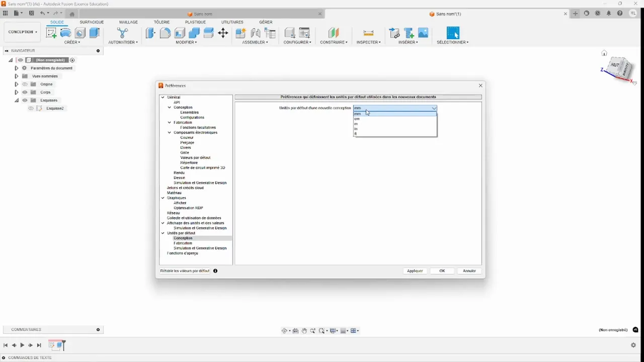This screenshot has height=362, width=644.
Task: Collapse the Général section in Préférences
Action: 163,98
